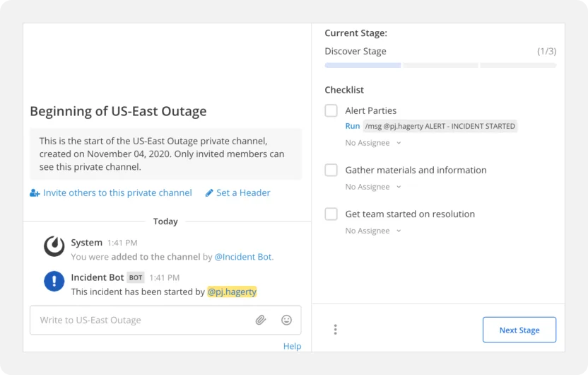Click the System message 1:41 PM timestamp
This screenshot has height=375, width=588.
click(x=122, y=243)
